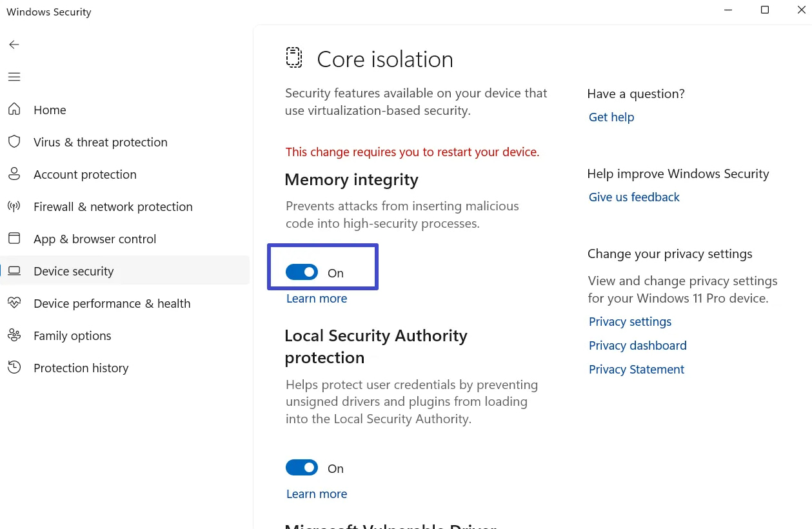Click Learn more under Memory integrity
The image size is (812, 529).
tap(316, 298)
